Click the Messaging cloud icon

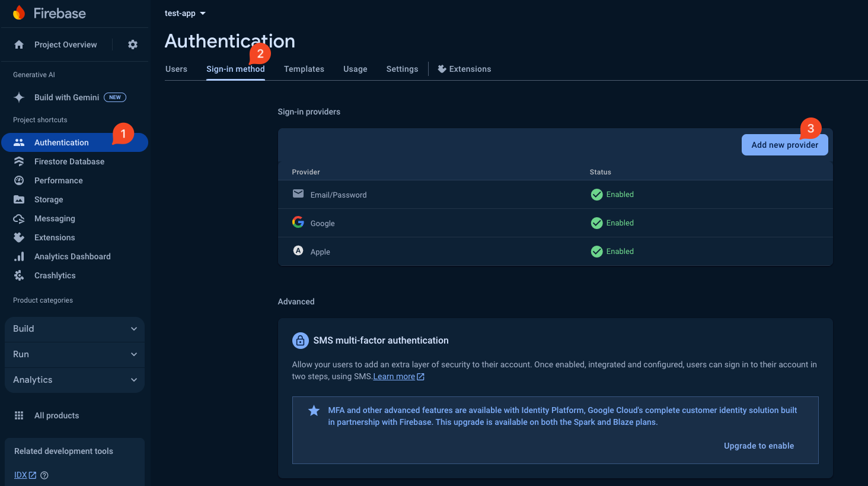pyautogui.click(x=19, y=218)
